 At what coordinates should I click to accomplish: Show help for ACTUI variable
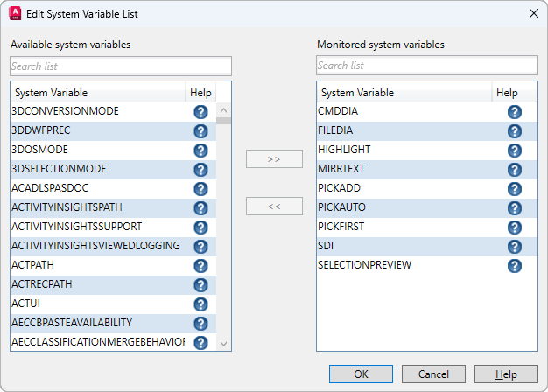[x=200, y=304]
